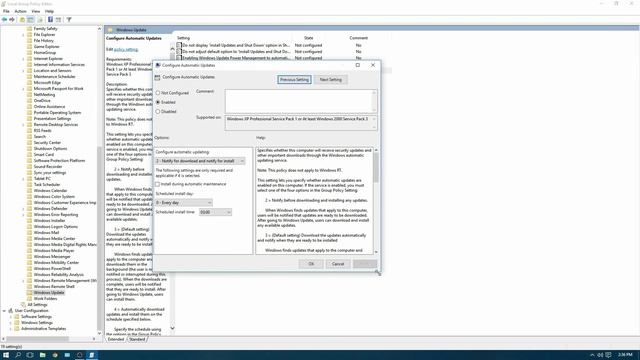
Task: Open the Scheduled install time dropdown
Action: [216, 212]
